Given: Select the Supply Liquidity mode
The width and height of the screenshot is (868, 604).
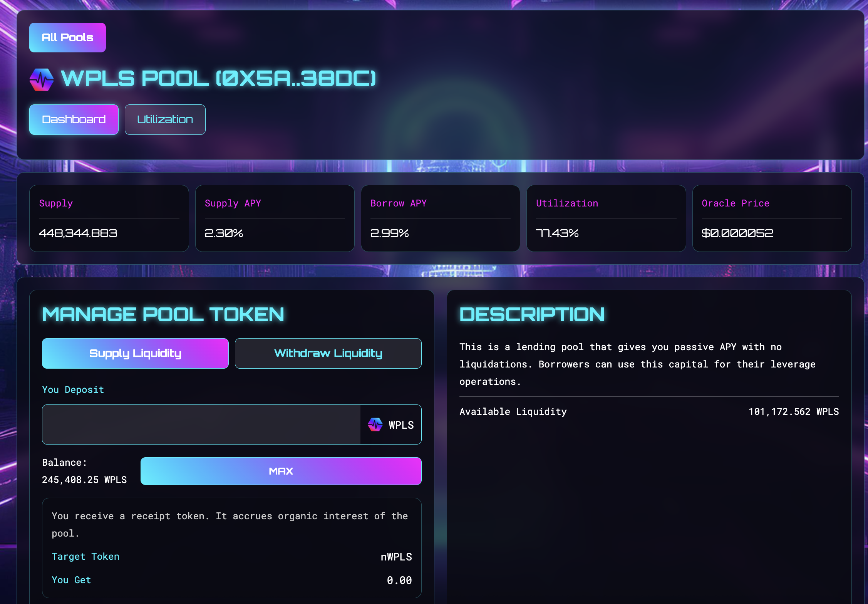Looking at the screenshot, I should (x=135, y=353).
